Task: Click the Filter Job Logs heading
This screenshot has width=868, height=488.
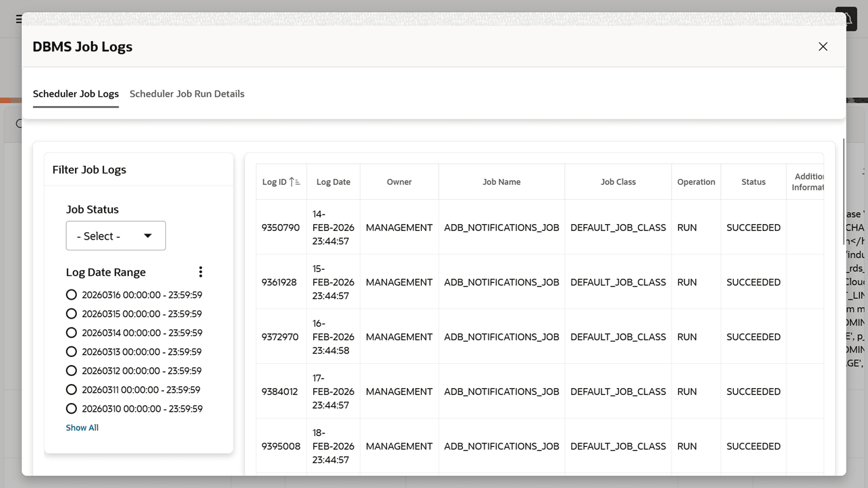Action: [x=89, y=169]
